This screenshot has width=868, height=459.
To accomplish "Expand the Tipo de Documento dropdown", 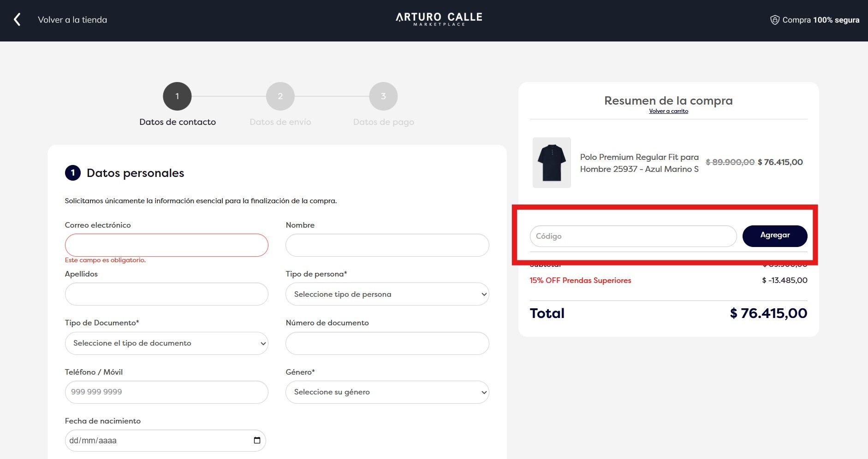I will tap(166, 343).
